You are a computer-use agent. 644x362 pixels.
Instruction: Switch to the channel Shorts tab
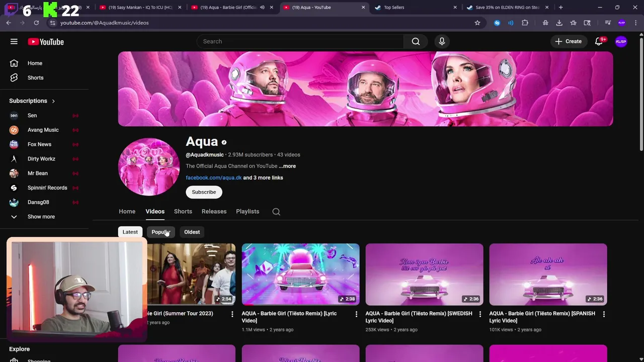click(x=183, y=212)
